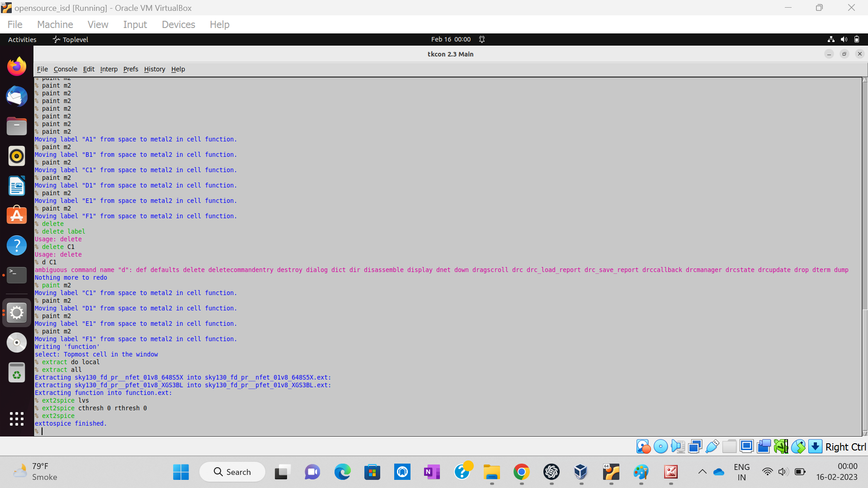Open the Prefs menu in tkcon
The width and height of the screenshot is (868, 488).
pos(130,69)
